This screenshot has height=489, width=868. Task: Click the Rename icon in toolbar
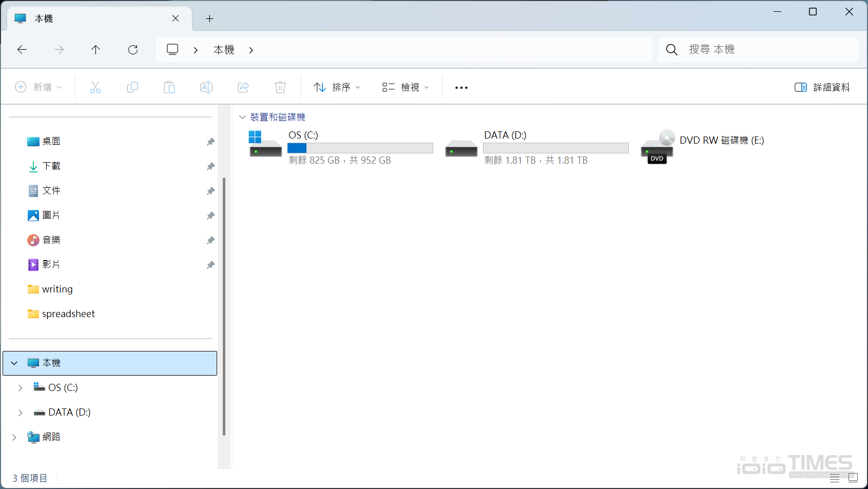206,87
